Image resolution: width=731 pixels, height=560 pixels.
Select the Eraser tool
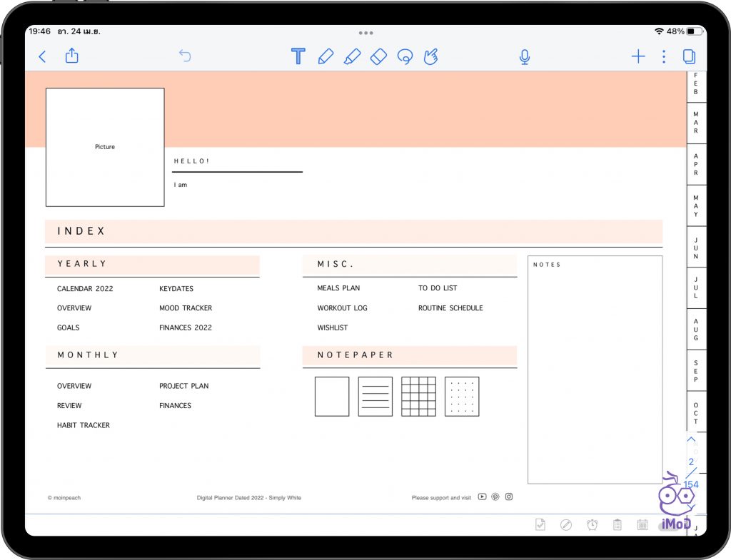pos(378,56)
